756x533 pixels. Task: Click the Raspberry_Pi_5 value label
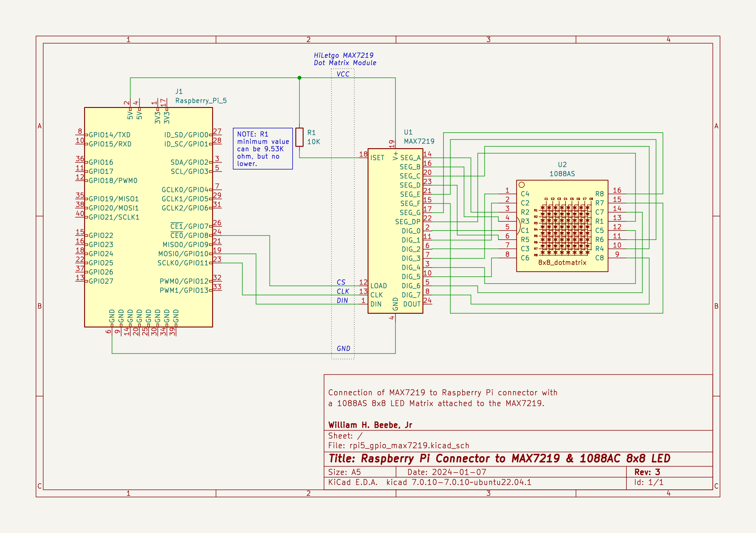pyautogui.click(x=201, y=101)
